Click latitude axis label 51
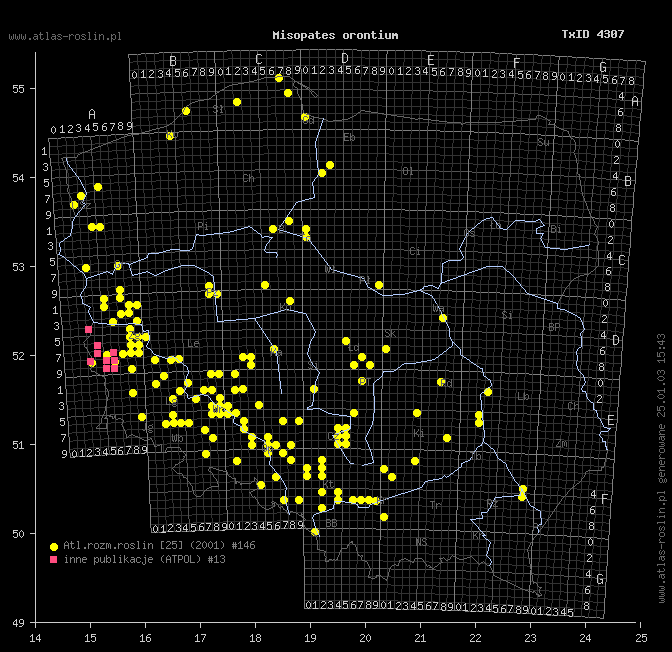 pyautogui.click(x=18, y=445)
